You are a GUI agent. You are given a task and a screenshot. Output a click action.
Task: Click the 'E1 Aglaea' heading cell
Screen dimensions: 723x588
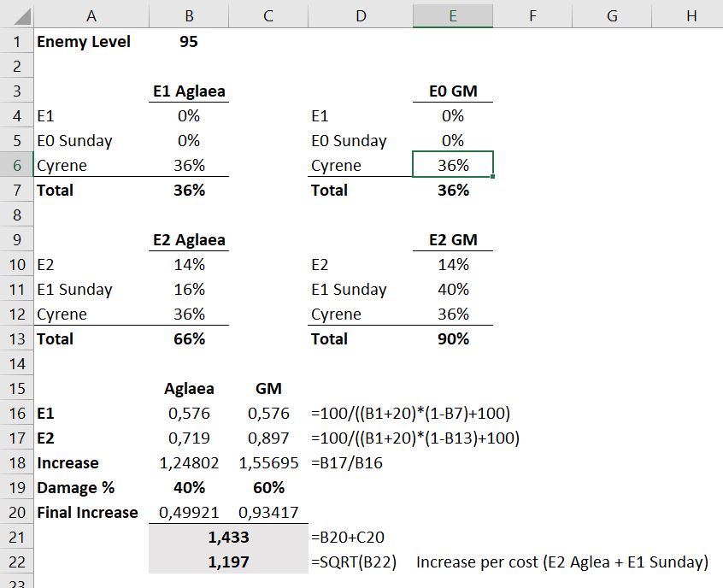tap(189, 91)
